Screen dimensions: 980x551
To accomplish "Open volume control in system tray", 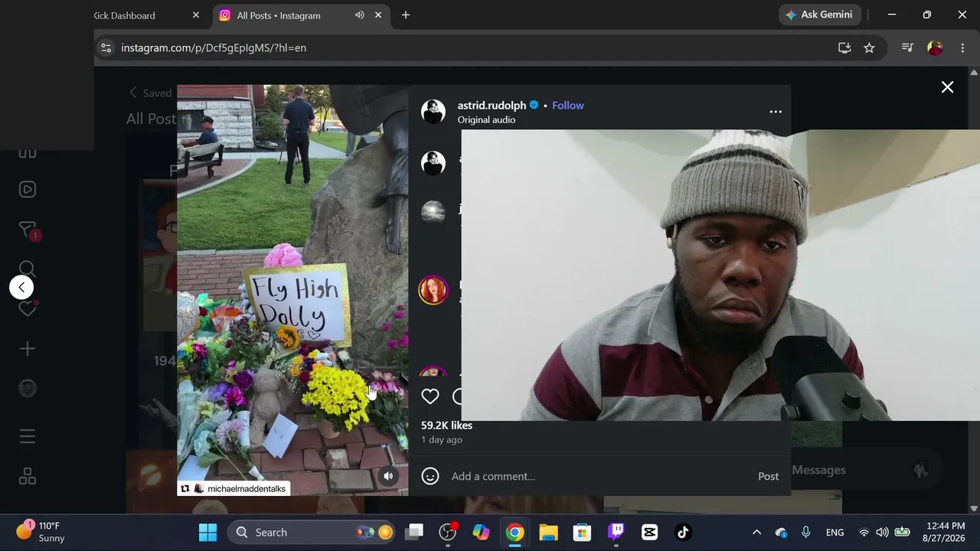I will 882,532.
